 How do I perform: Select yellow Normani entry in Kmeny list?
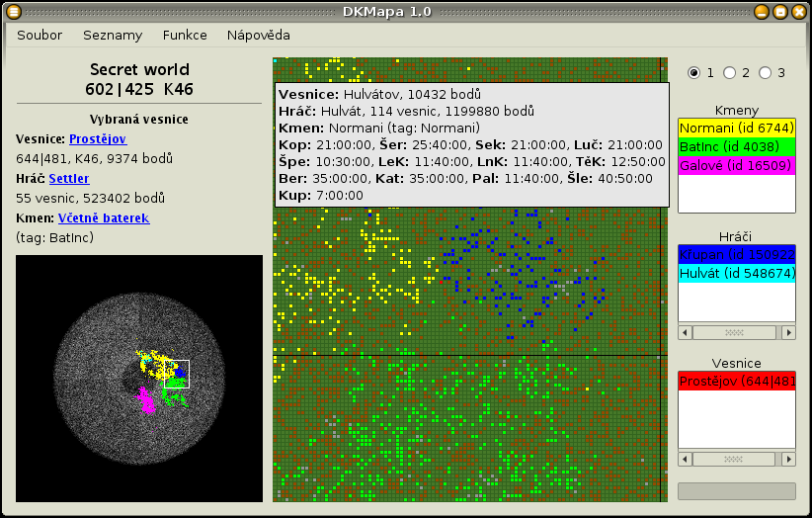click(x=736, y=129)
